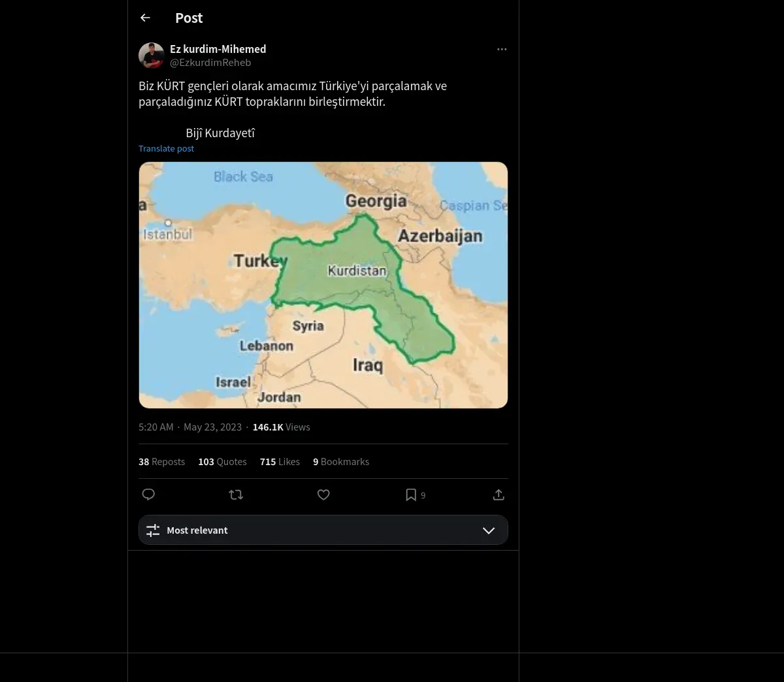View the 103 Quotes list
784x682 pixels.
click(x=222, y=462)
